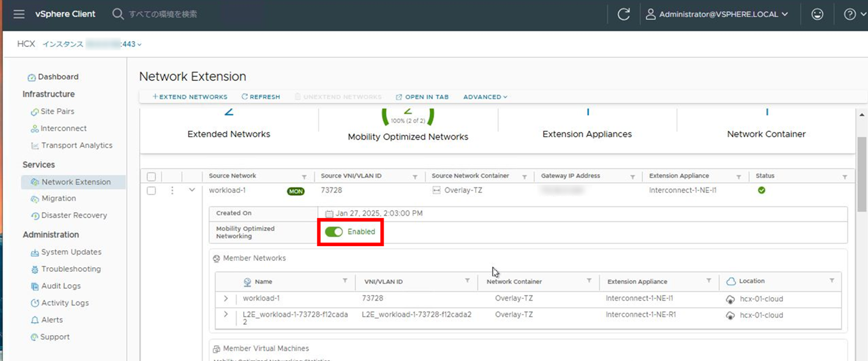Check the workload-1 network row checkbox
868x361 pixels.
click(151, 190)
